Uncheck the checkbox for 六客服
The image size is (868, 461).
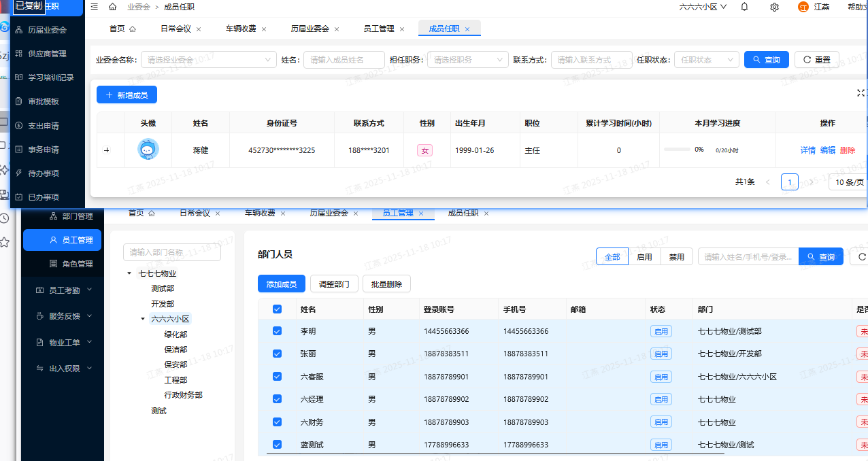tap(277, 377)
